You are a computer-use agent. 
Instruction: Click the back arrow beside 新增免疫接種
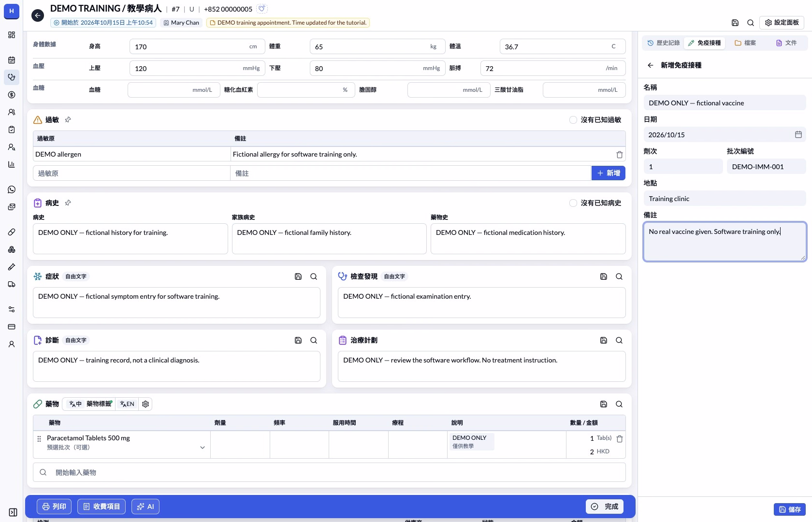(x=651, y=65)
